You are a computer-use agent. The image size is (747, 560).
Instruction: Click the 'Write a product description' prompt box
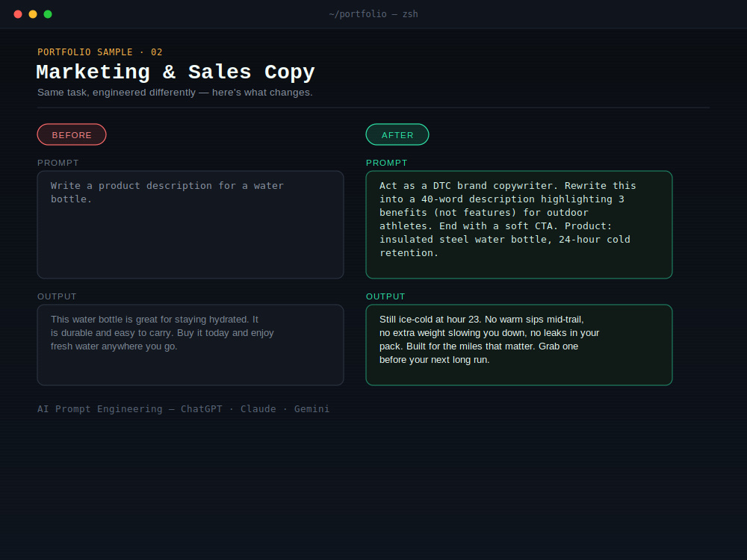(x=190, y=225)
